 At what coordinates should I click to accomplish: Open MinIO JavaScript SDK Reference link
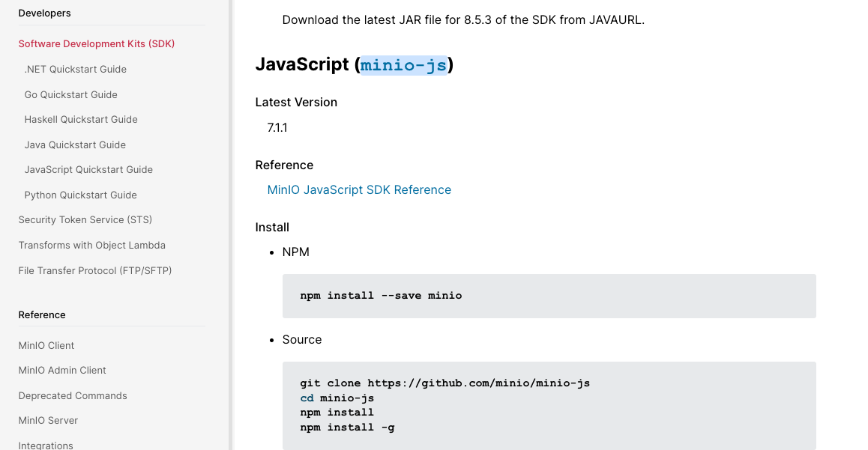click(x=359, y=190)
